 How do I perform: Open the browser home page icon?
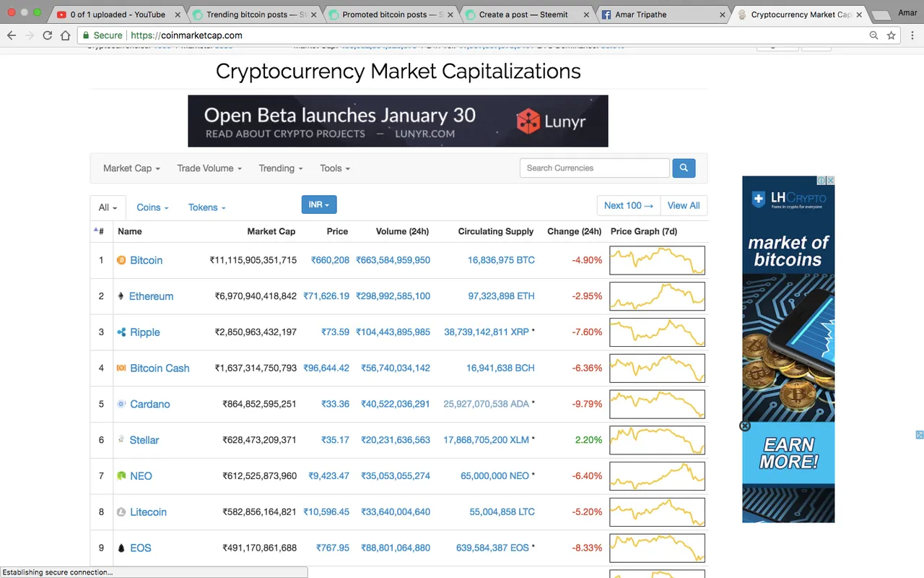pyautogui.click(x=66, y=35)
